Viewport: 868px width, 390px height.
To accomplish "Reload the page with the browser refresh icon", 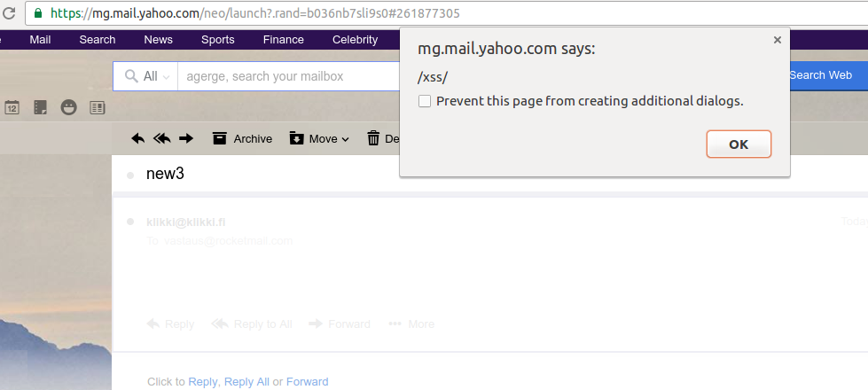I will tap(8, 12).
